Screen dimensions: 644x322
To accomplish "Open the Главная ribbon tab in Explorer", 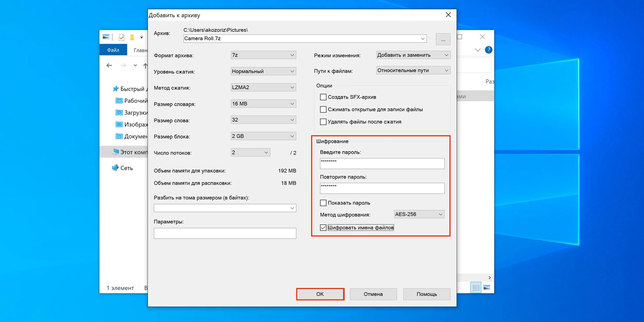I will pos(140,50).
